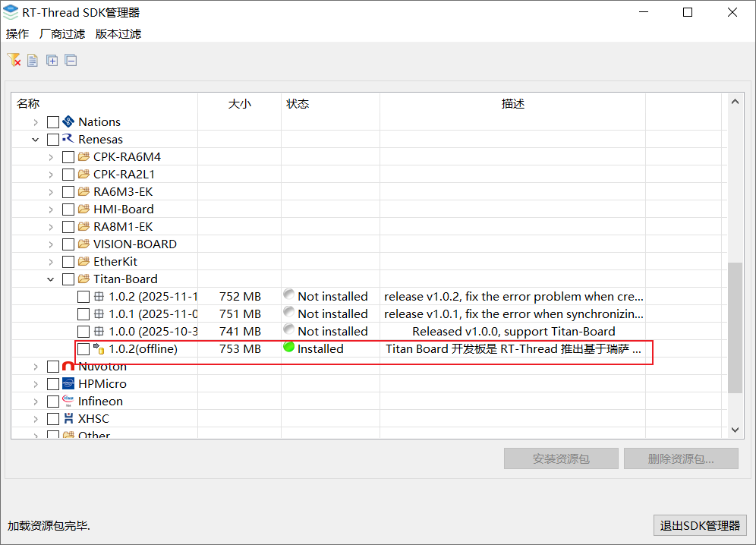Image resolution: width=756 pixels, height=545 pixels.
Task: Click the grey status dot for 1.0.2 752 MB
Action: pyautogui.click(x=288, y=295)
